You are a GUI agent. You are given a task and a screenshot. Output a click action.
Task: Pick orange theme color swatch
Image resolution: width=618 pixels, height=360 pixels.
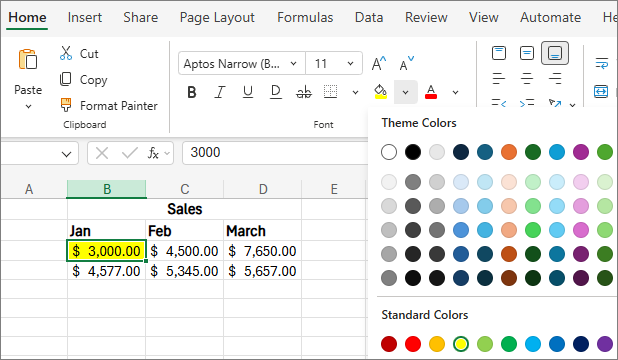point(509,152)
